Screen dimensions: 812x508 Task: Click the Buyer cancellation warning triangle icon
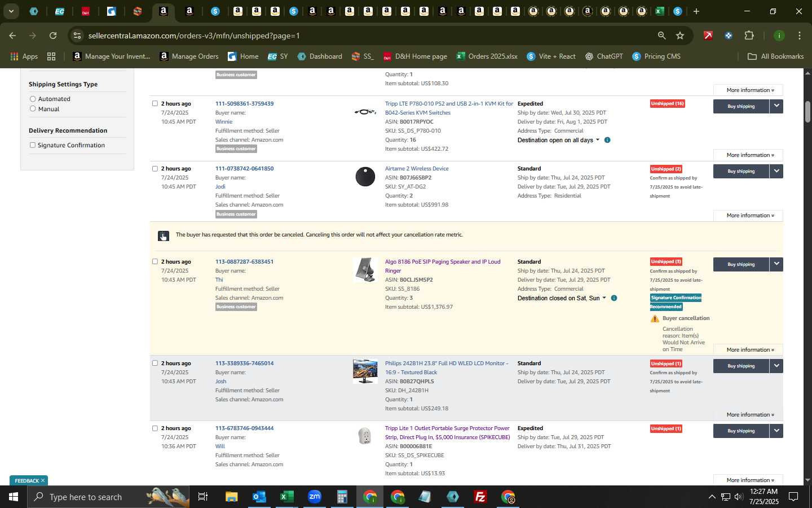[x=655, y=319]
